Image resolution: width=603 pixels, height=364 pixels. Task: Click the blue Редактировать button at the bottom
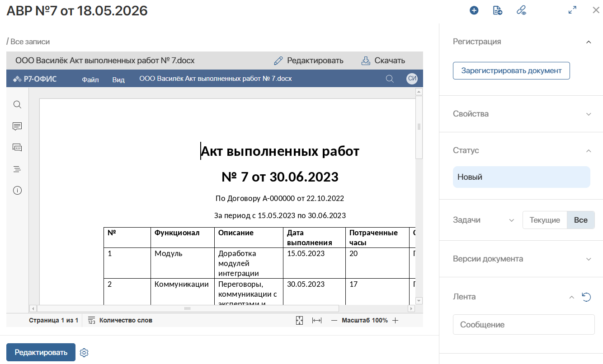pos(41,352)
